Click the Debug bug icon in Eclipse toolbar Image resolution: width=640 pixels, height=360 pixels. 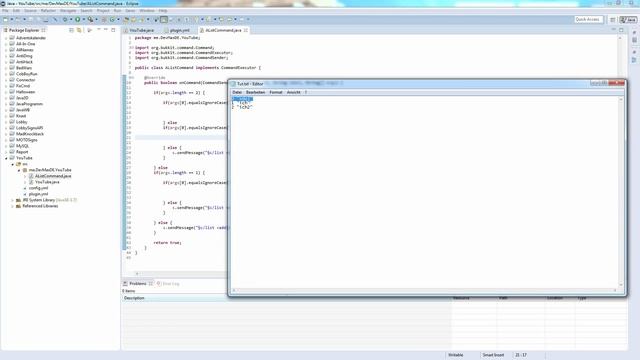pyautogui.click(x=65, y=19)
